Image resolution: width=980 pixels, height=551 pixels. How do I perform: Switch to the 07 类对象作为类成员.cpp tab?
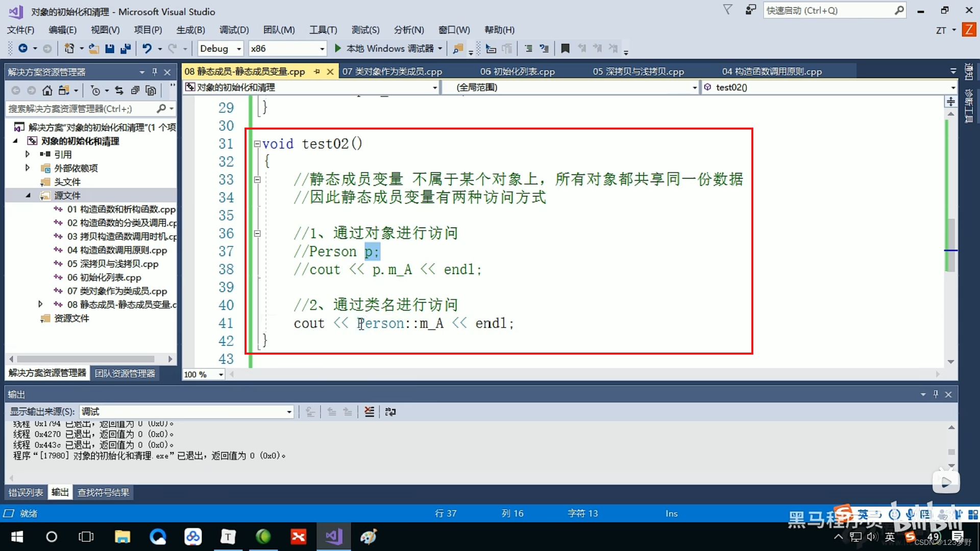coord(392,71)
